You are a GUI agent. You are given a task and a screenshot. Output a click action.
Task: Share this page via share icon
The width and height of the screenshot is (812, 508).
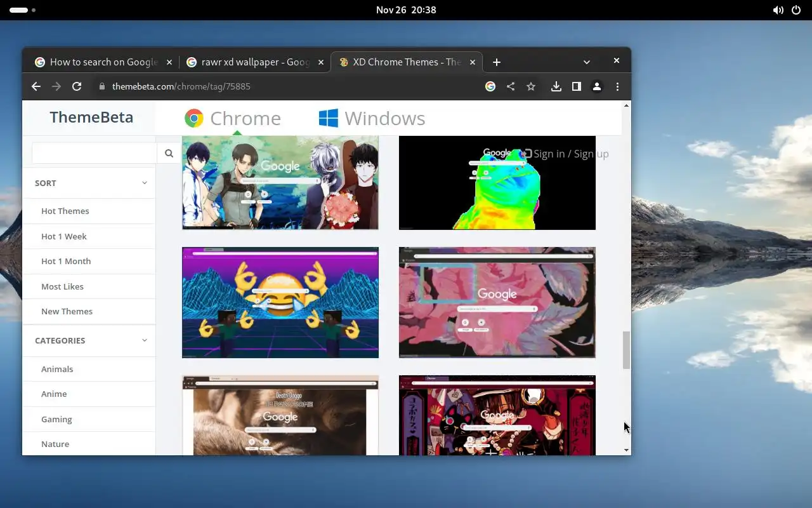[x=511, y=86]
